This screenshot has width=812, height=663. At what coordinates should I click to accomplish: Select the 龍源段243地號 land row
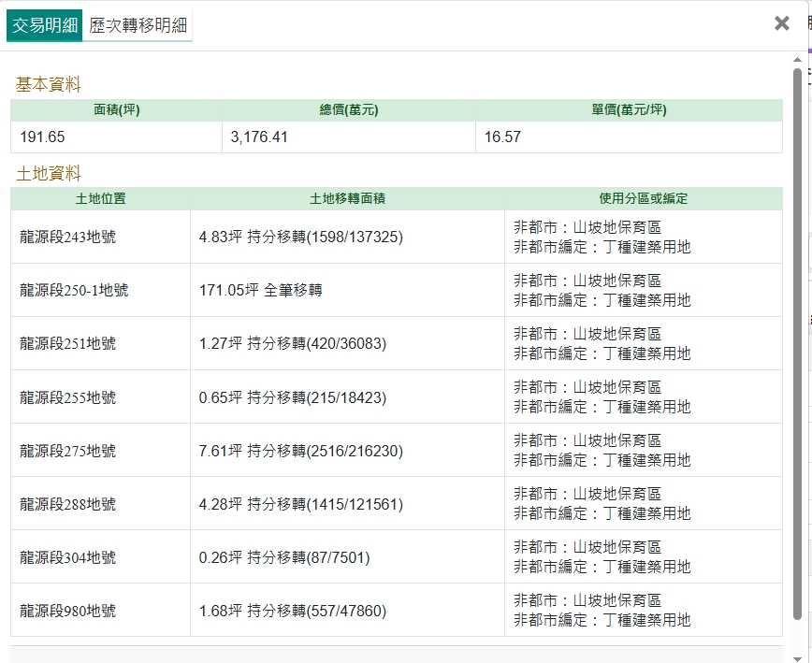pos(67,238)
